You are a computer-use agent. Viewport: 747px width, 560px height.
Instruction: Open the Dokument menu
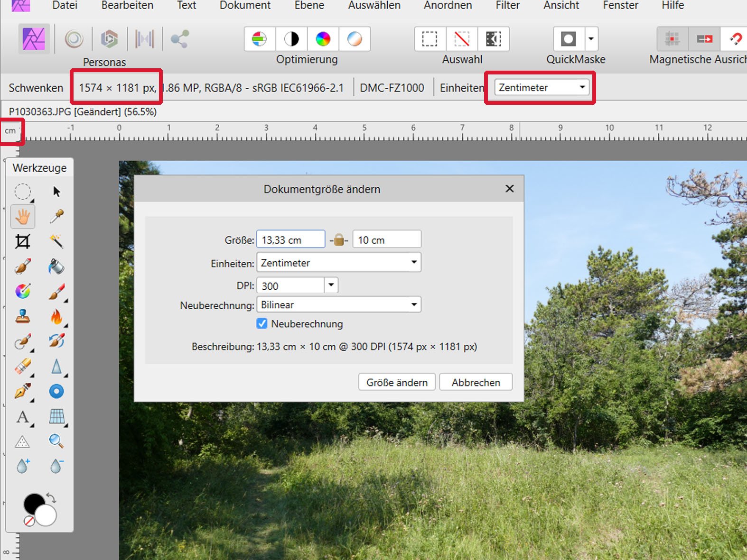(x=245, y=5)
